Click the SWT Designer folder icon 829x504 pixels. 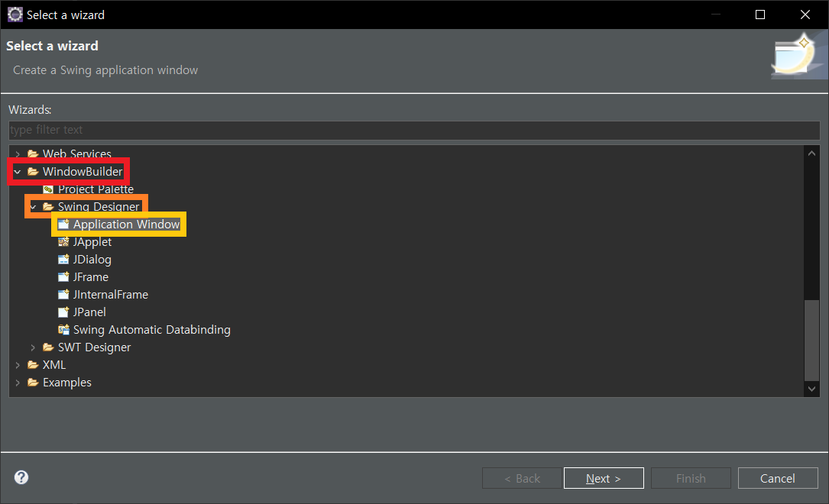(x=49, y=347)
